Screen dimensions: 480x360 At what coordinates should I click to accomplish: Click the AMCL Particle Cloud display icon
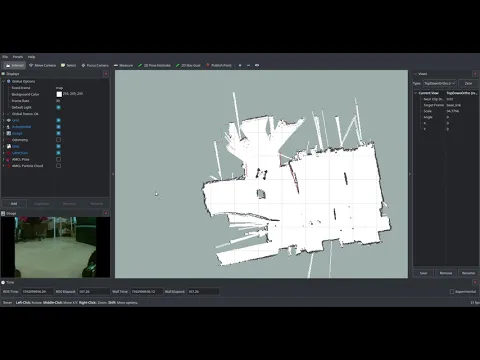[9, 166]
